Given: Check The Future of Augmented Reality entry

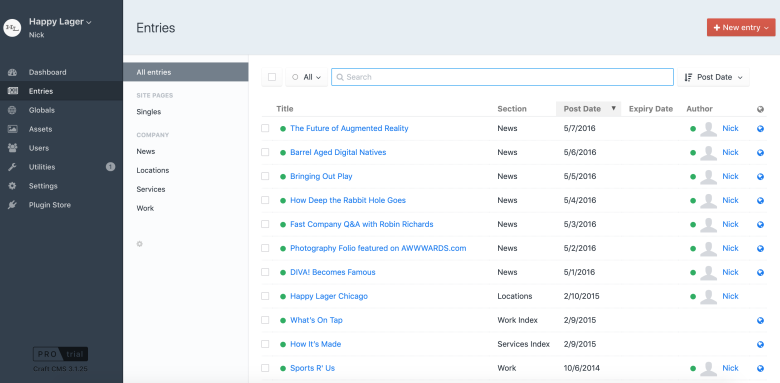Looking at the screenshot, I should [265, 128].
